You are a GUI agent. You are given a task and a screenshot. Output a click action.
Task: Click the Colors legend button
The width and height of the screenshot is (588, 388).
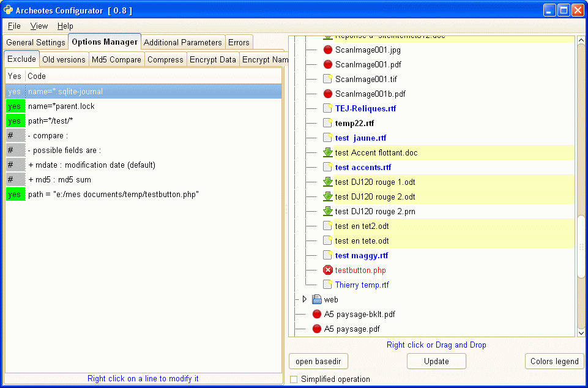tap(554, 361)
